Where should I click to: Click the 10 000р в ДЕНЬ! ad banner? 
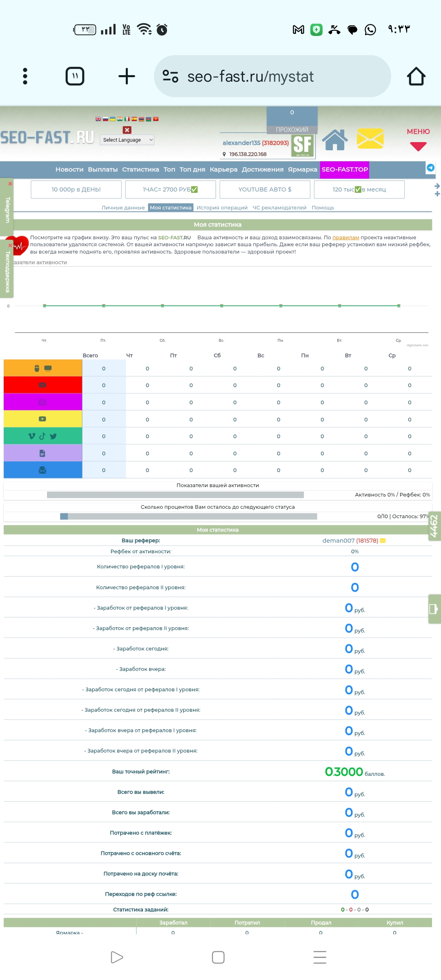(76, 189)
